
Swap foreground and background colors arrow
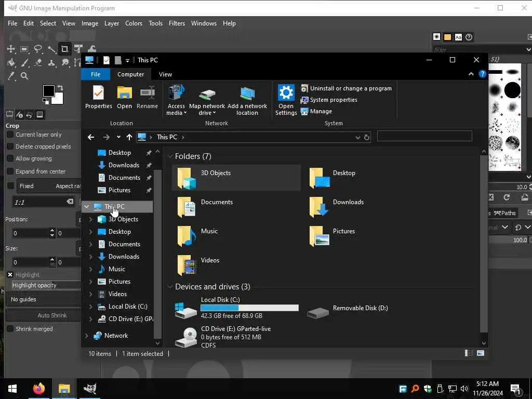[60, 87]
